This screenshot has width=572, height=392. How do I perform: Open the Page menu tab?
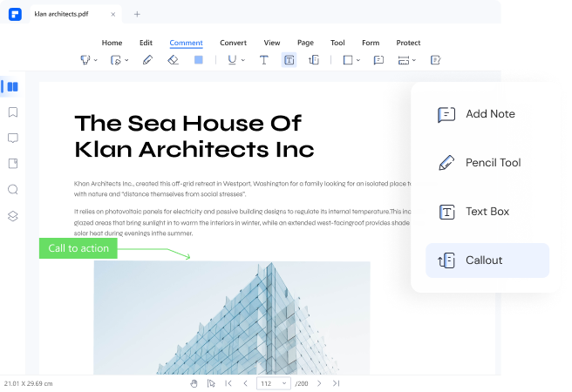click(x=305, y=43)
